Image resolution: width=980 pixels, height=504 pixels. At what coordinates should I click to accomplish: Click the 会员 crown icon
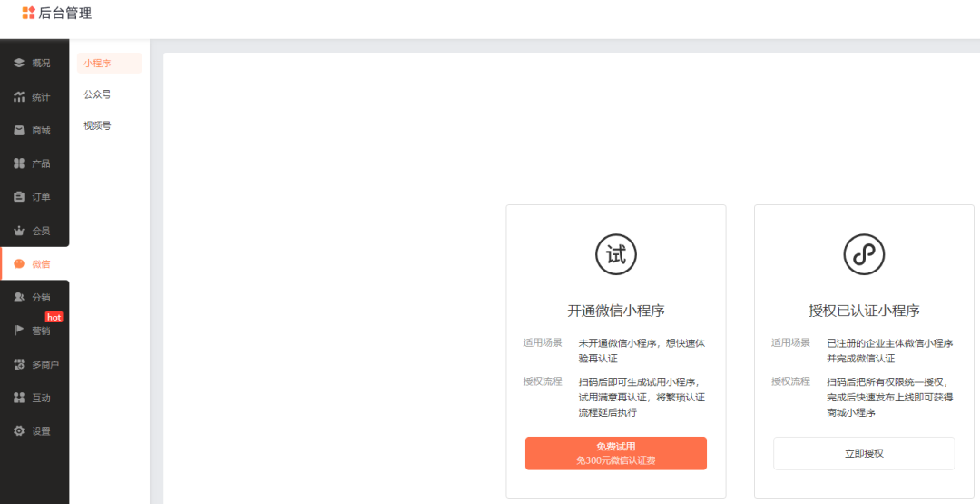19,231
